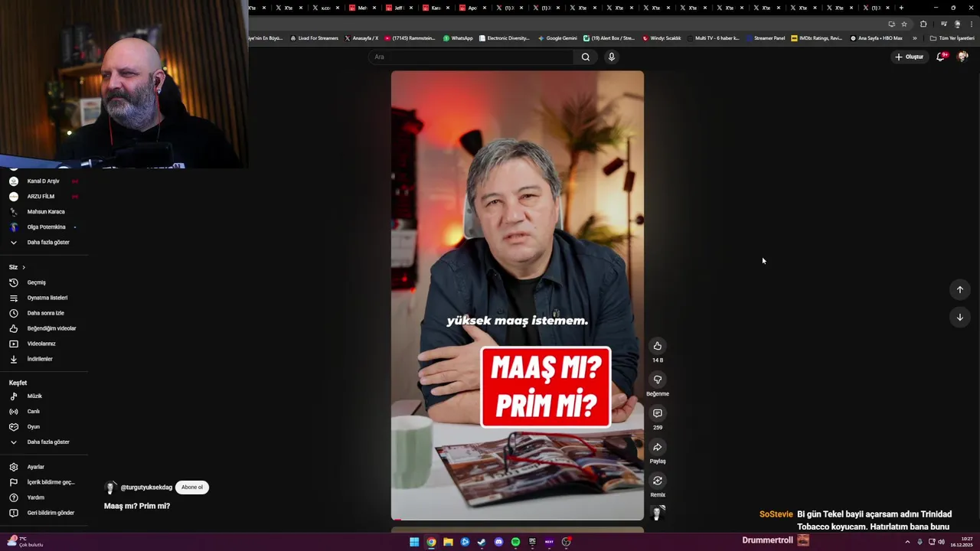Click the search magnifier button
Screen dimensions: 980x551
586,57
